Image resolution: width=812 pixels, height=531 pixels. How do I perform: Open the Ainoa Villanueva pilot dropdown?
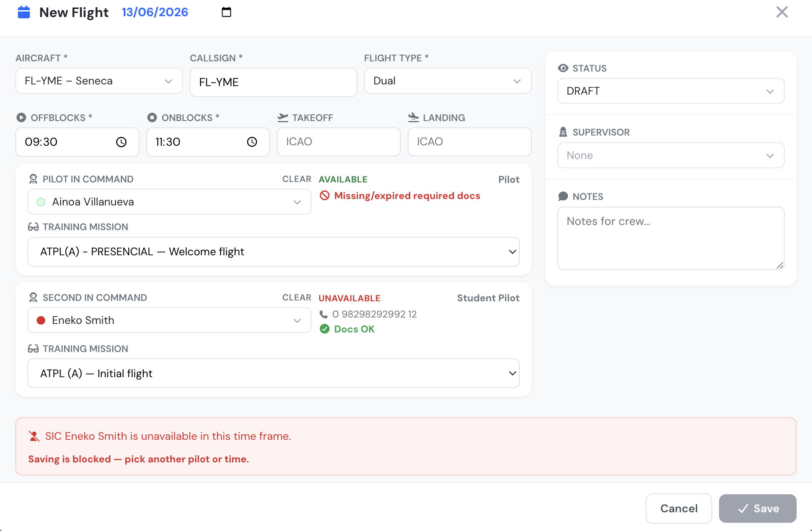tap(169, 202)
